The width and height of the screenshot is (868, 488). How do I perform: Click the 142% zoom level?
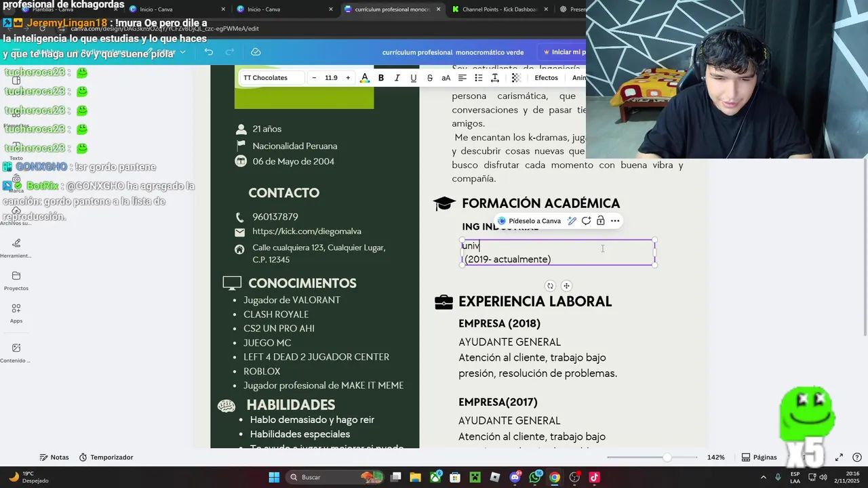point(715,457)
